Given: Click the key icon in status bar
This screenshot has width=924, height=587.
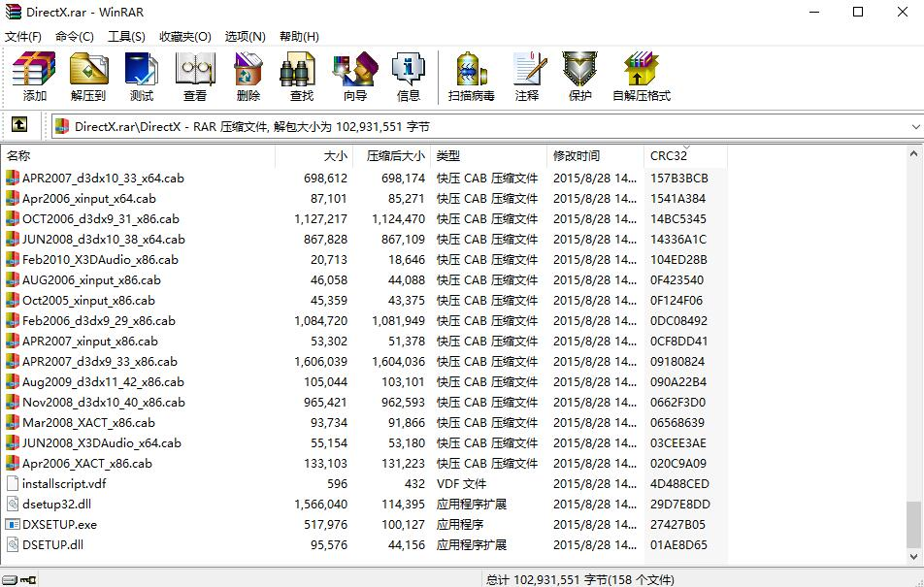Looking at the screenshot, I should [28, 580].
